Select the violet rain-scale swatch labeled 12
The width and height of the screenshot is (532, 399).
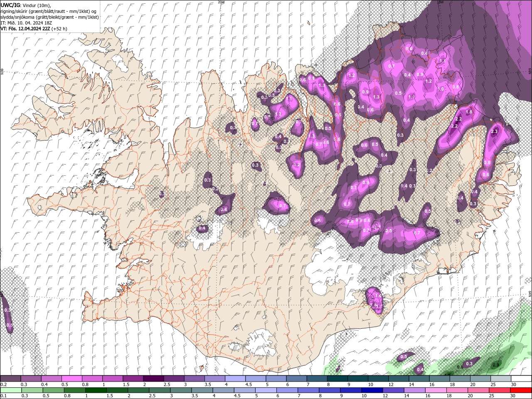[x=393, y=390]
